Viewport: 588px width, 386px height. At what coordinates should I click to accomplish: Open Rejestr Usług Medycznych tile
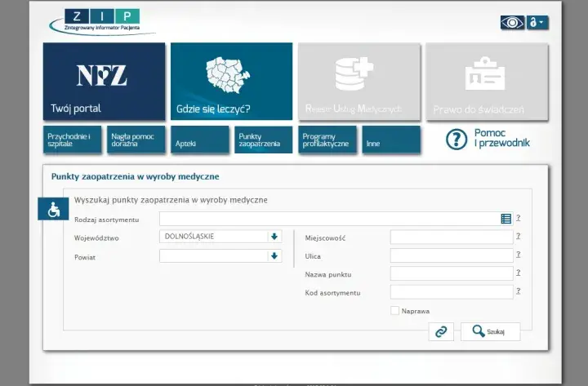click(x=359, y=82)
